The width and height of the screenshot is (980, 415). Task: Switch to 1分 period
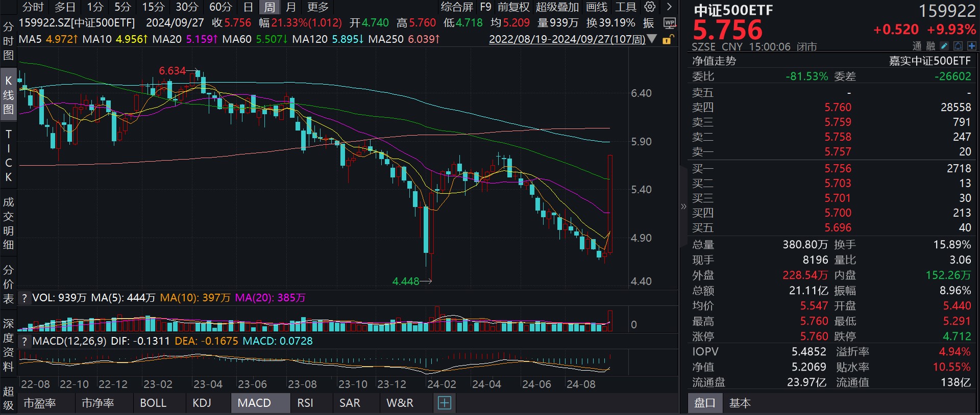pyautogui.click(x=95, y=7)
